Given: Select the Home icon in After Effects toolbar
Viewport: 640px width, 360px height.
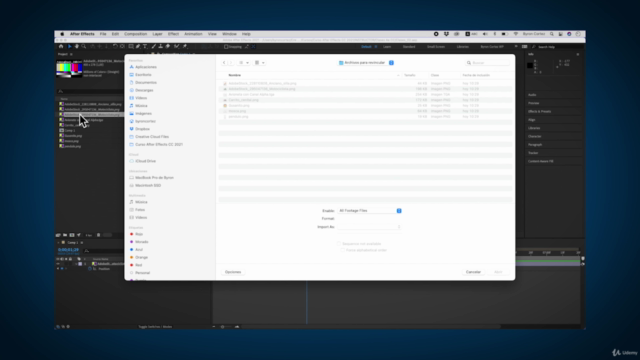Looking at the screenshot, I should coord(61,47).
